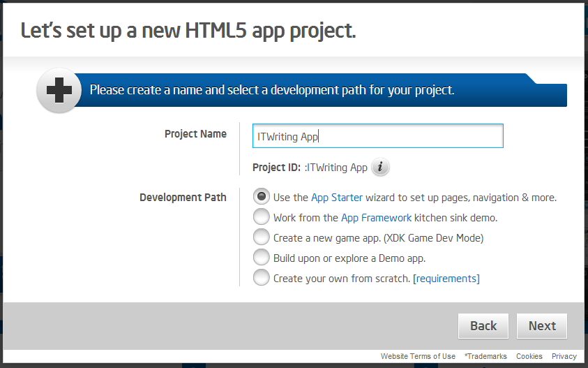Click the blue instruction banner text

pyautogui.click(x=272, y=90)
